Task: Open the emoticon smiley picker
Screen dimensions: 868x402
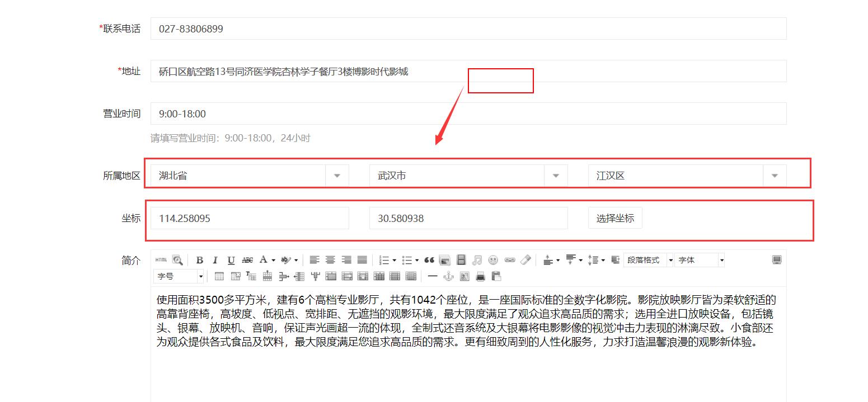Action: point(493,260)
